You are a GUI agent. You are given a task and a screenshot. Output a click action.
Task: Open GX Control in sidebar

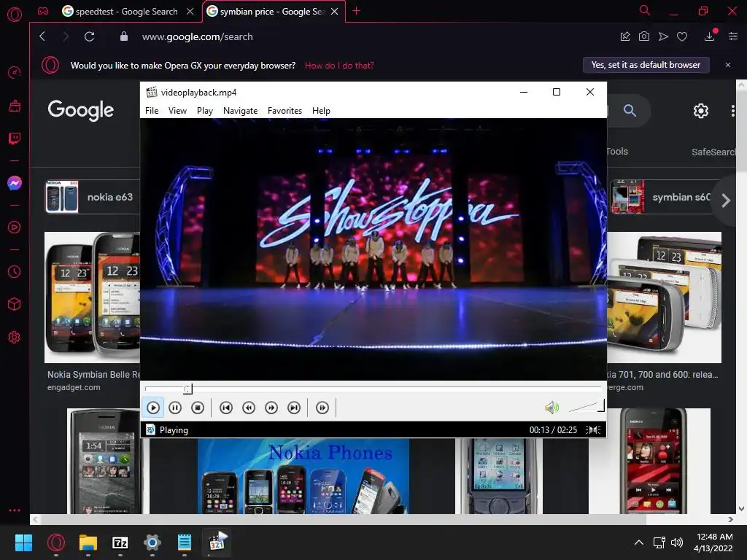(x=15, y=72)
